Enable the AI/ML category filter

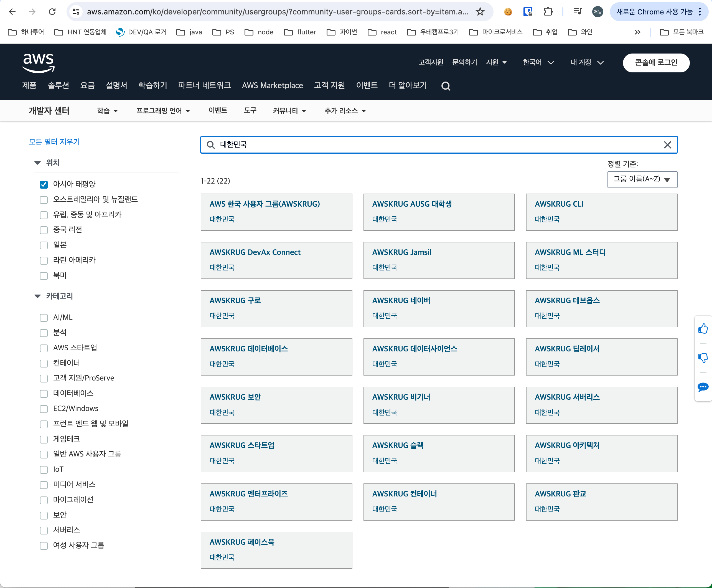[x=44, y=318]
